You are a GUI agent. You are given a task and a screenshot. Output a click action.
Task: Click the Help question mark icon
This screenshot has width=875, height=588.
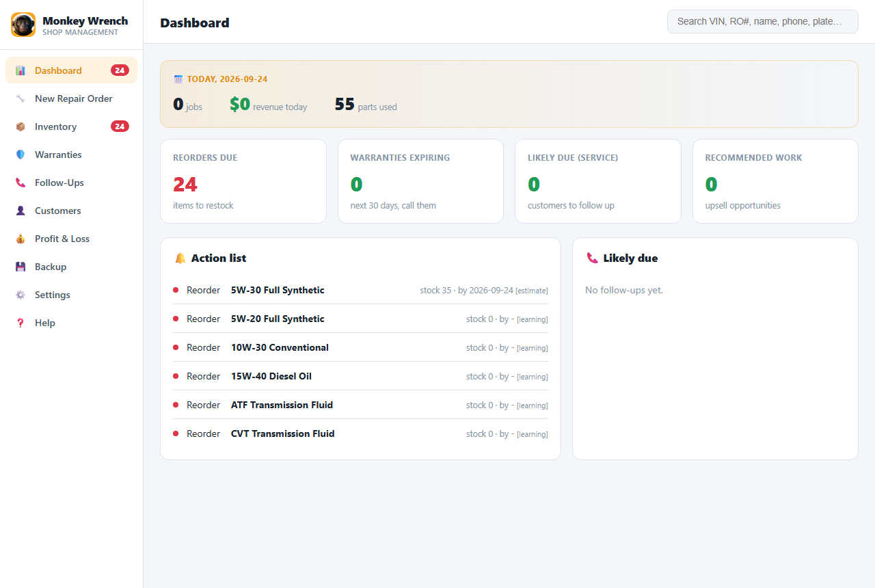pyautogui.click(x=21, y=323)
